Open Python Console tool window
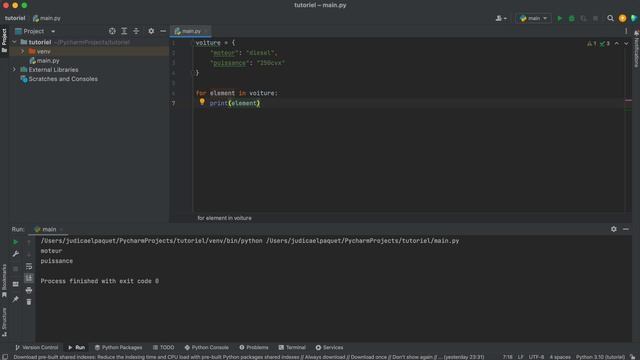This screenshot has height=360, width=640. pyautogui.click(x=207, y=347)
